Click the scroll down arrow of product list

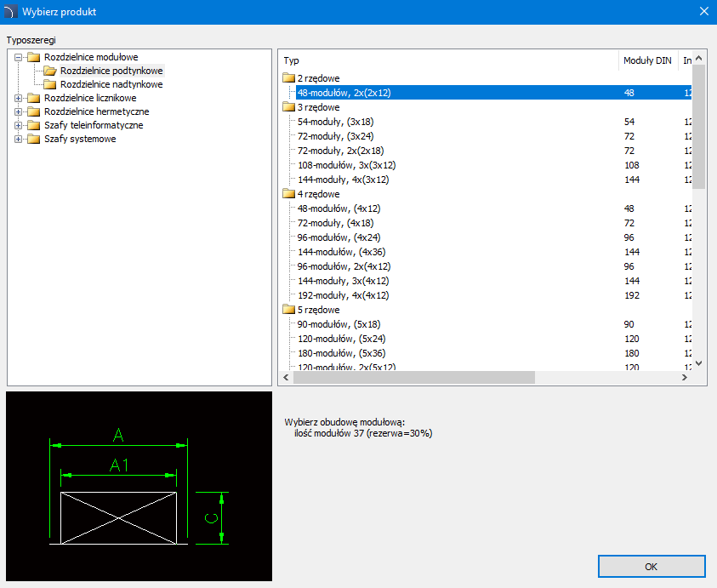(698, 363)
